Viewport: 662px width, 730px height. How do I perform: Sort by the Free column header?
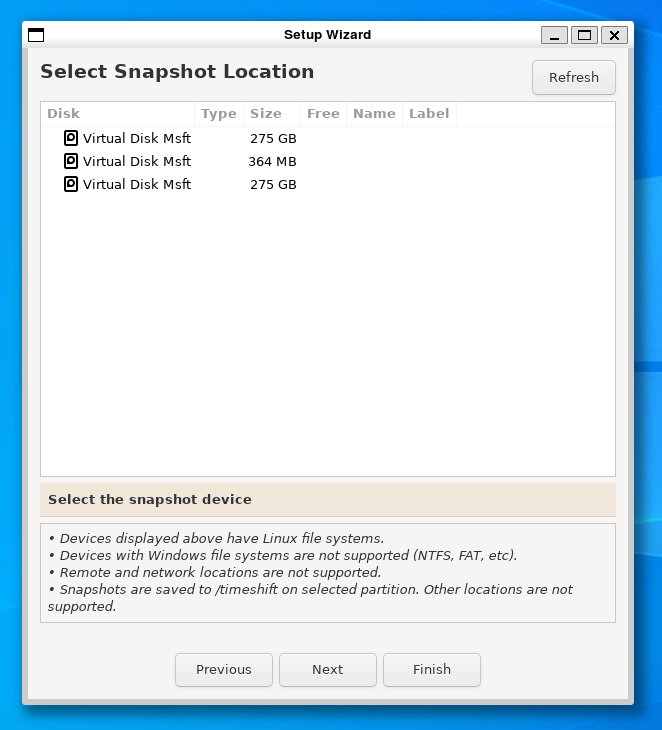coord(323,114)
